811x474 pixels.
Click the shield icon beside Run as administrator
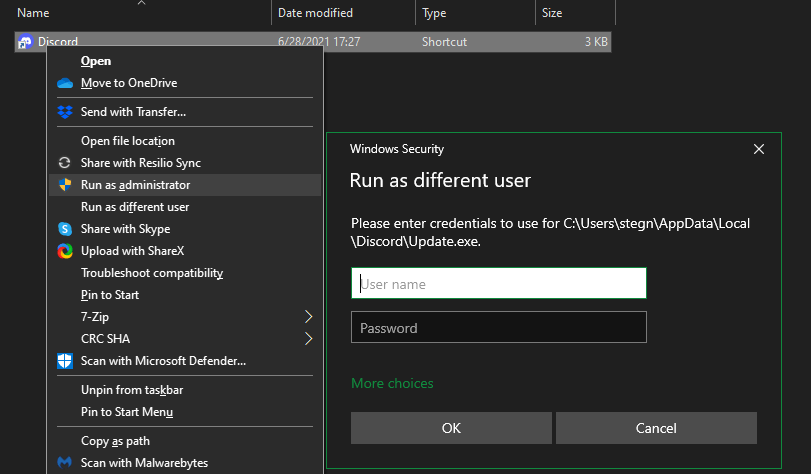pyautogui.click(x=64, y=185)
